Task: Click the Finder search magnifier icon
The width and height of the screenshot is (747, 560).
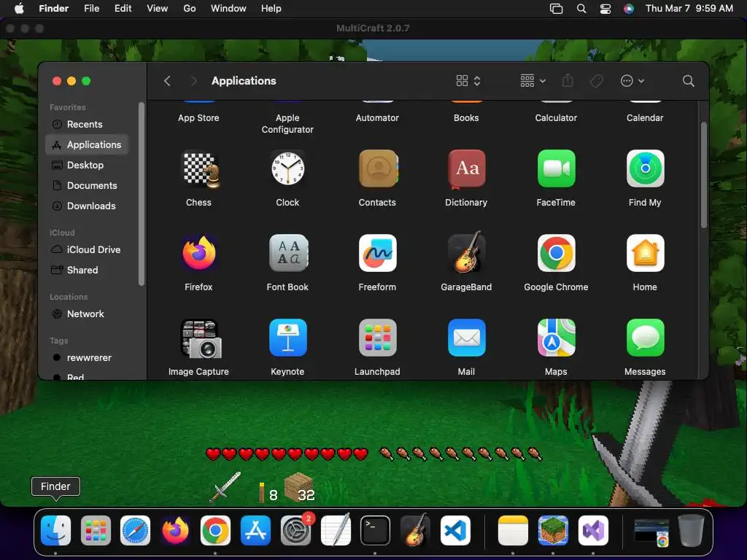Action: point(689,81)
